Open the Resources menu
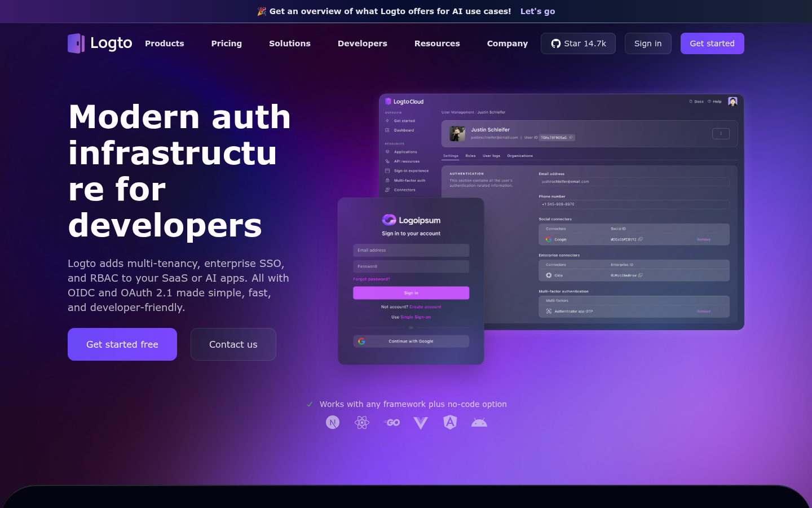Screen dimensions: 812x508 (x=437, y=43)
